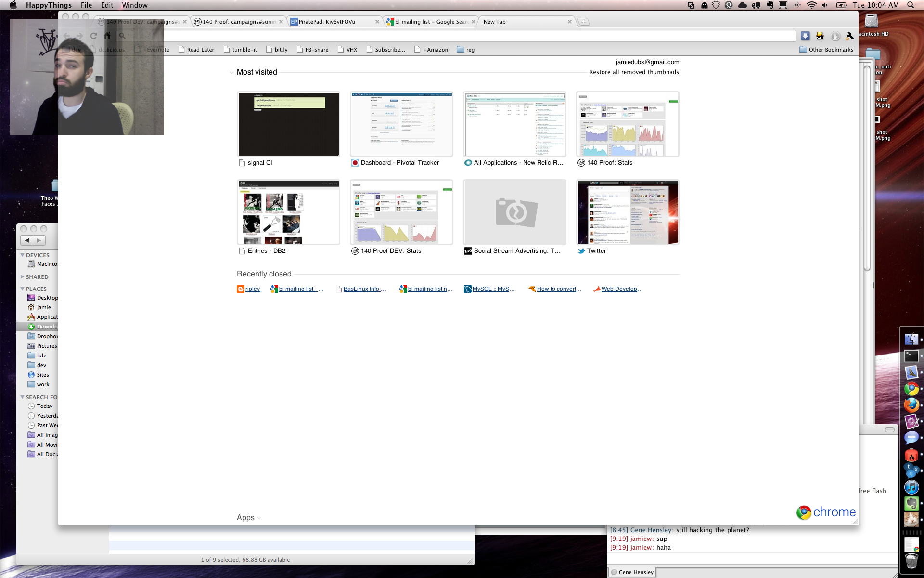Click the Chrome wrench settings icon

850,36
